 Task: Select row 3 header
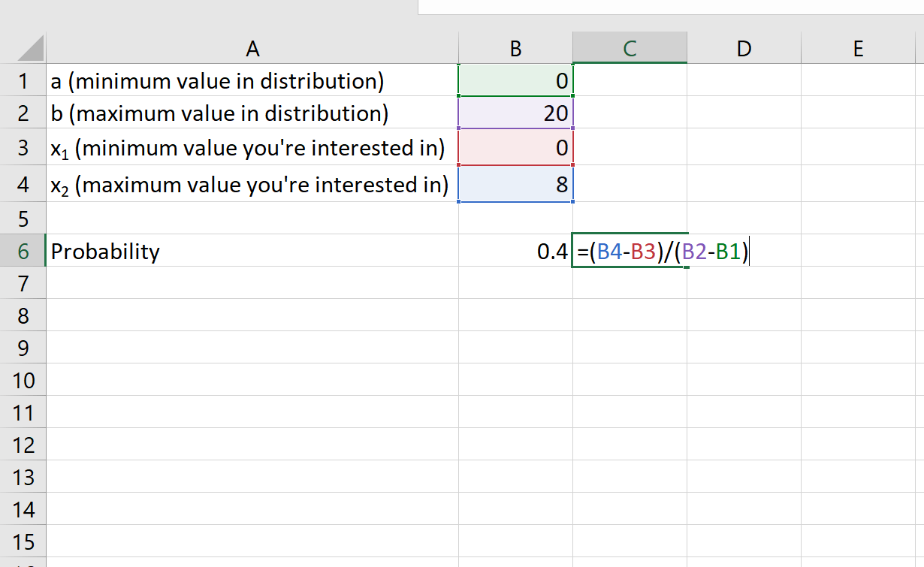pos(23,148)
